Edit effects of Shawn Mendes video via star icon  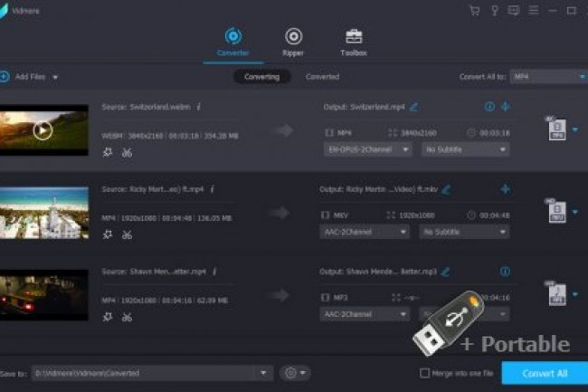(108, 317)
